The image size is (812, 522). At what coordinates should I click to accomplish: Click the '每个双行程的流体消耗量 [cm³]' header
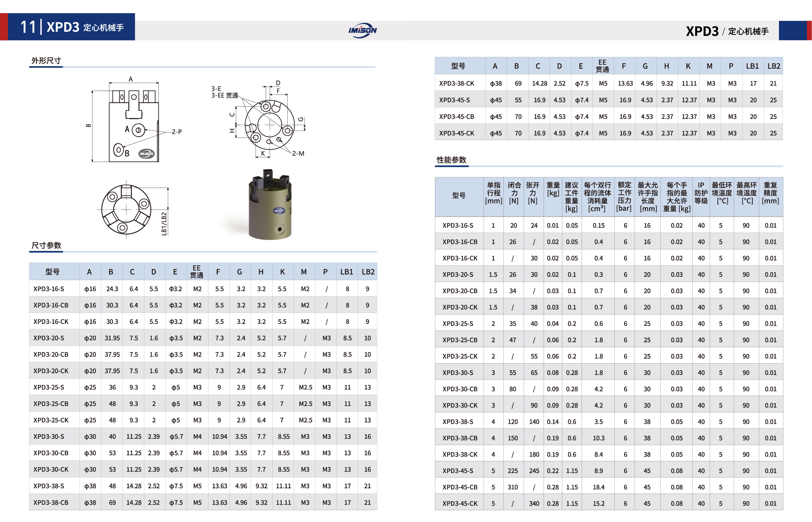coord(597,197)
